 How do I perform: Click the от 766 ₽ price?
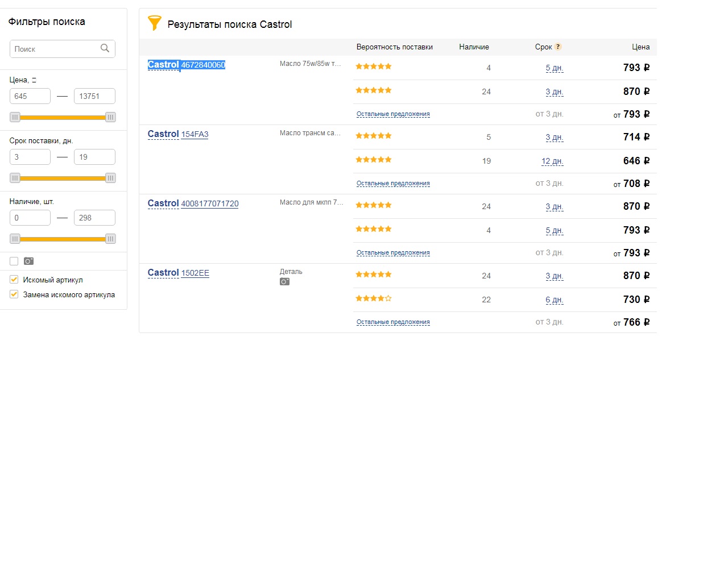pyautogui.click(x=631, y=322)
